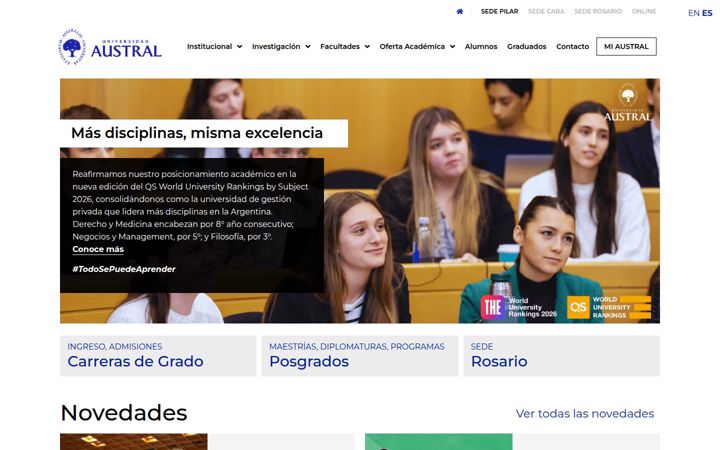Select the Novedades section heading
Screen dimensions: 720x450
[x=124, y=413]
